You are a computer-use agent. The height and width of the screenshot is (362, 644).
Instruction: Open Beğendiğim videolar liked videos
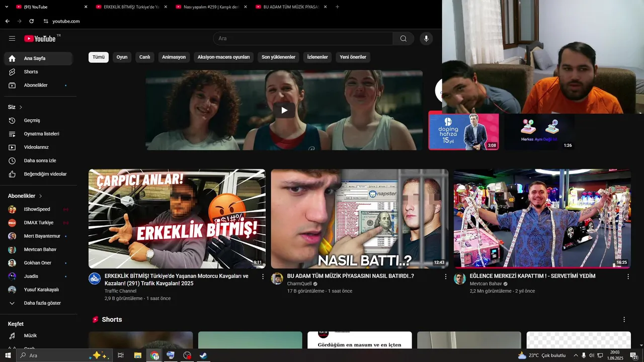tap(38, 174)
